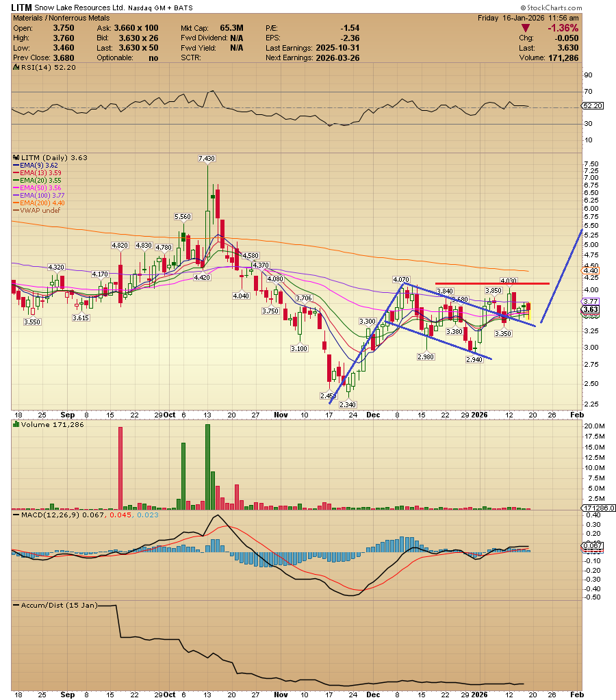Viewport: 616px width, 700px height.
Task: Click the Open price 3.750
Action: point(64,28)
